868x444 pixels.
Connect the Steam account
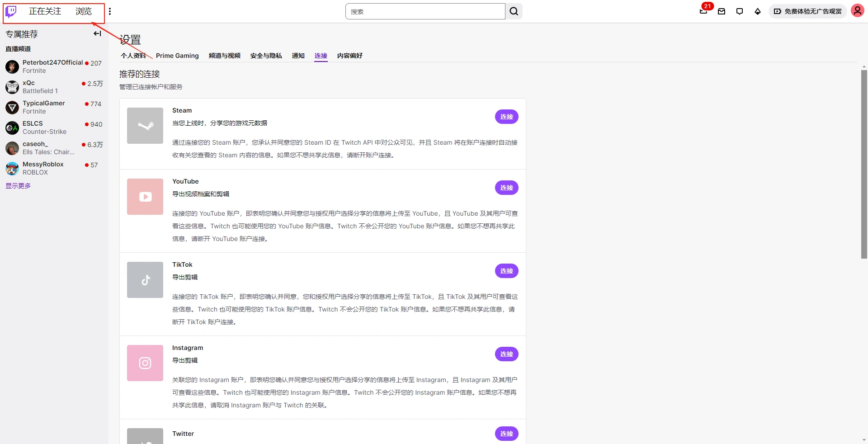coord(506,117)
